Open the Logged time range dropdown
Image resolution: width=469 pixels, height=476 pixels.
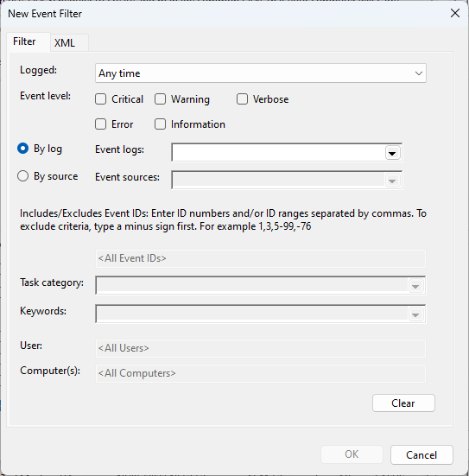(x=261, y=73)
